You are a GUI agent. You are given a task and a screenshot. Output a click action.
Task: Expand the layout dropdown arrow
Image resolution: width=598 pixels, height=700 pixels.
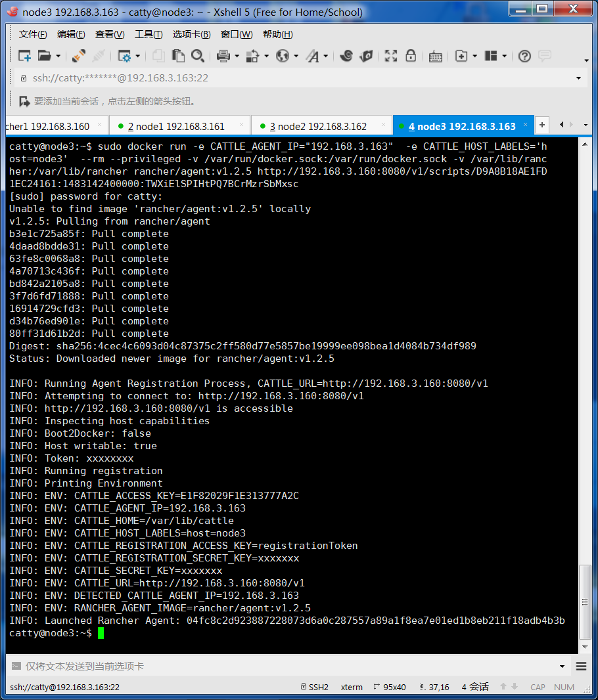click(504, 56)
